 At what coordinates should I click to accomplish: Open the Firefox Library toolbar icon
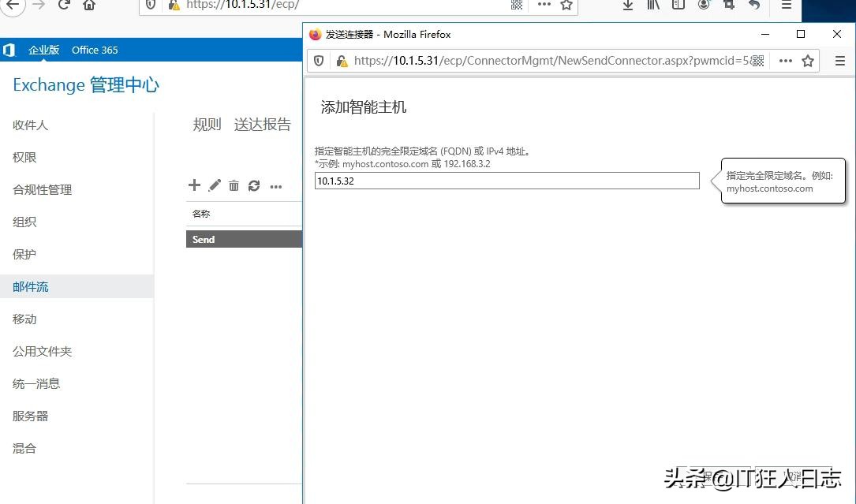(652, 6)
